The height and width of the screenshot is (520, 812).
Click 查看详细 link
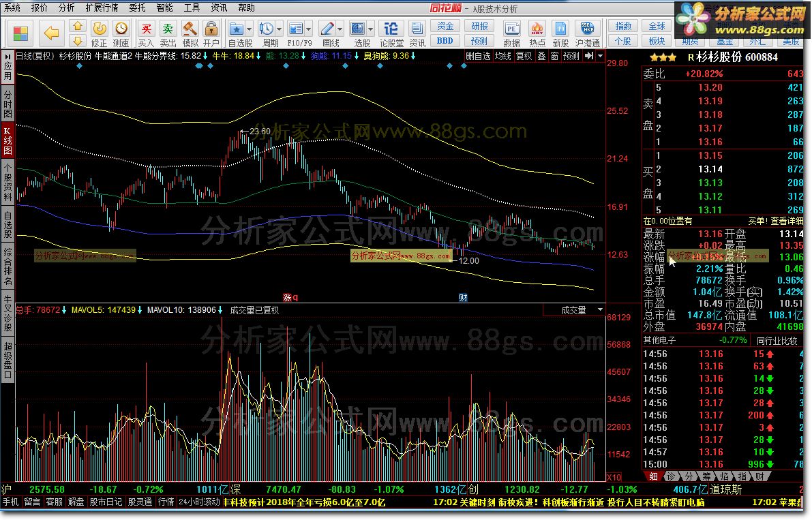(787, 221)
